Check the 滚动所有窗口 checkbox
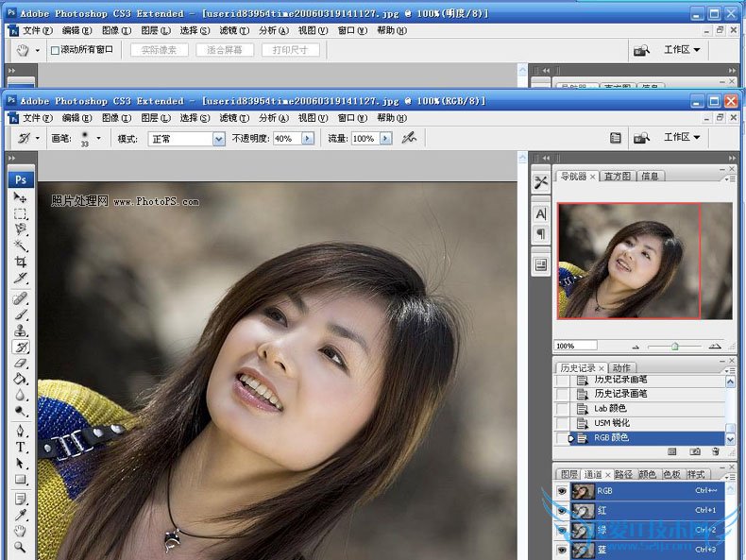This screenshot has width=746, height=560. (55, 50)
